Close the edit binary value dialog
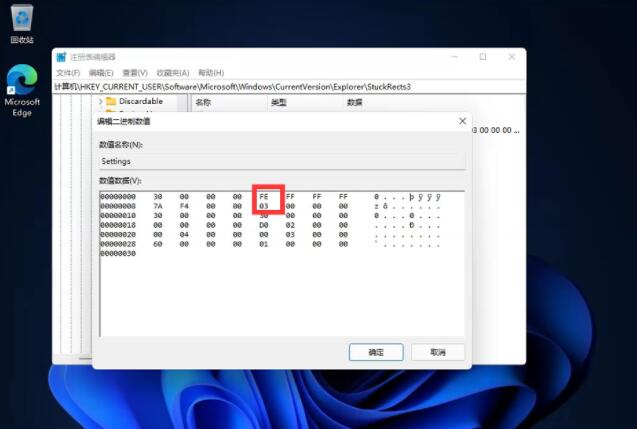The image size is (637, 429). pyautogui.click(x=462, y=121)
